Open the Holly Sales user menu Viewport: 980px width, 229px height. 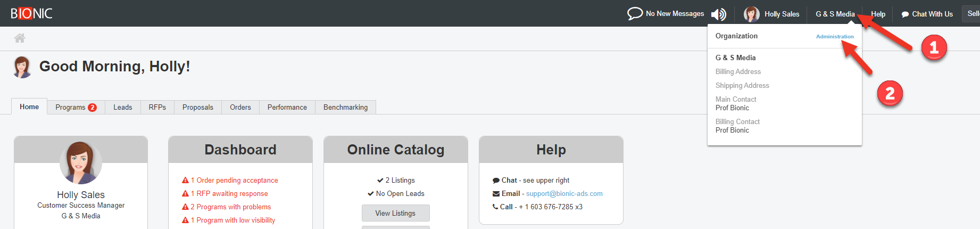pyautogui.click(x=782, y=14)
